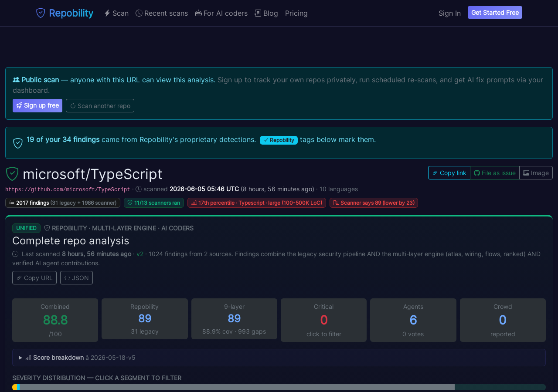Click the 2017 findings badge
Viewport: 558px width, 392px height.
[63, 203]
